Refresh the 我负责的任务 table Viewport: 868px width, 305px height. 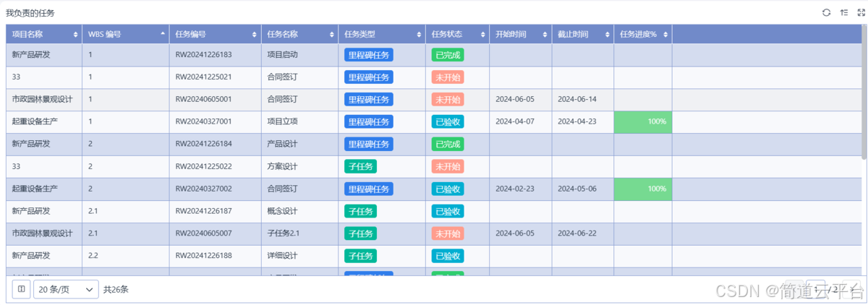(x=826, y=12)
